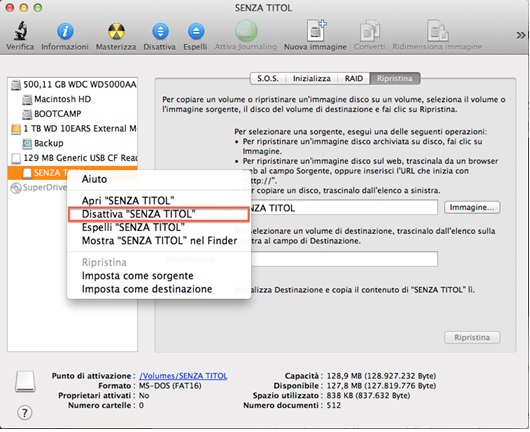Open the /Volumes/SENZA TITOL link

[183, 376]
